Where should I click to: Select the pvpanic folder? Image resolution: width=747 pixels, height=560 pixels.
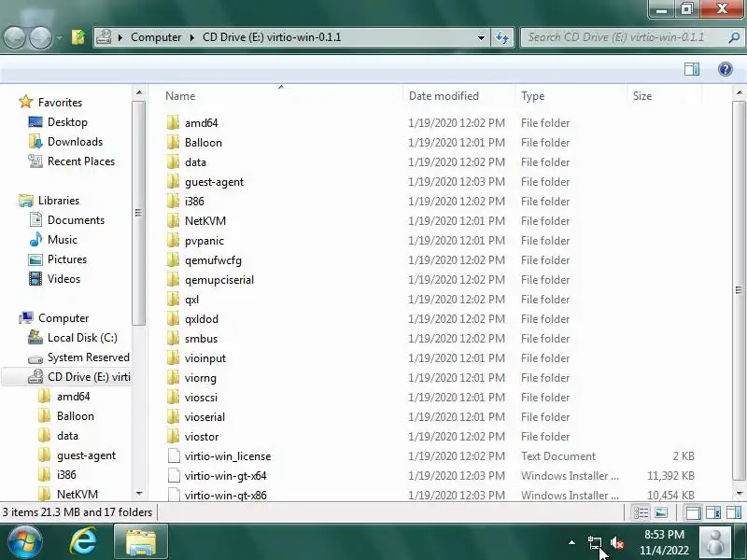pos(204,241)
